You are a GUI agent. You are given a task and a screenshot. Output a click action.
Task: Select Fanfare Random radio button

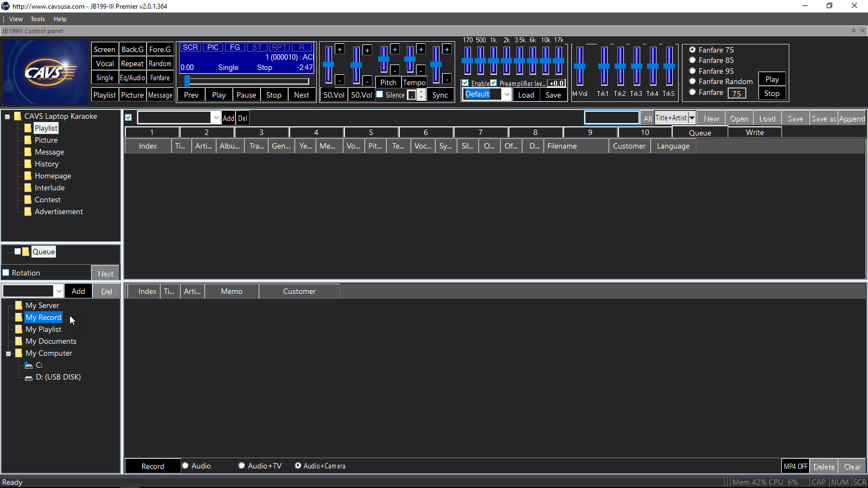pyautogui.click(x=692, y=81)
